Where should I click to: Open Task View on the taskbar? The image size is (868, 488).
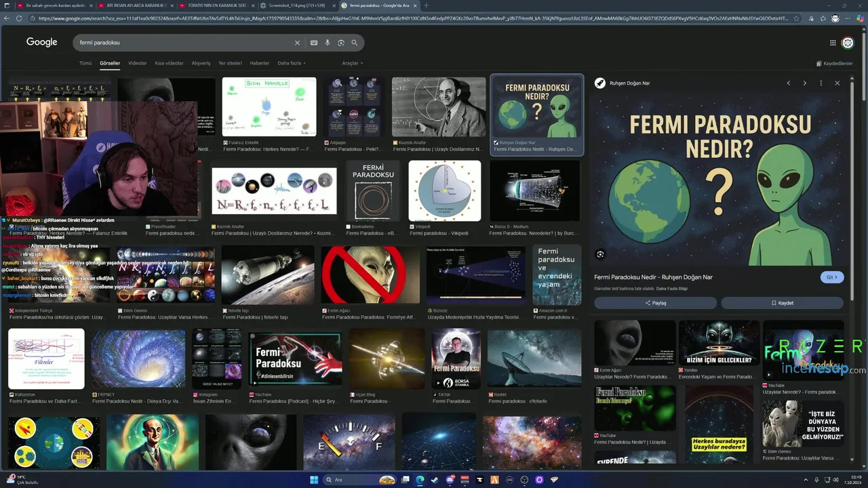coord(405,480)
